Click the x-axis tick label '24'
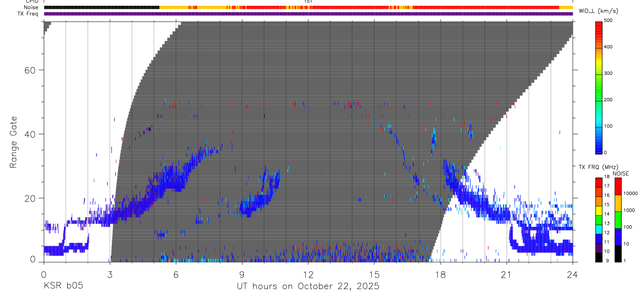The width and height of the screenshot is (644, 297). pyautogui.click(x=573, y=274)
